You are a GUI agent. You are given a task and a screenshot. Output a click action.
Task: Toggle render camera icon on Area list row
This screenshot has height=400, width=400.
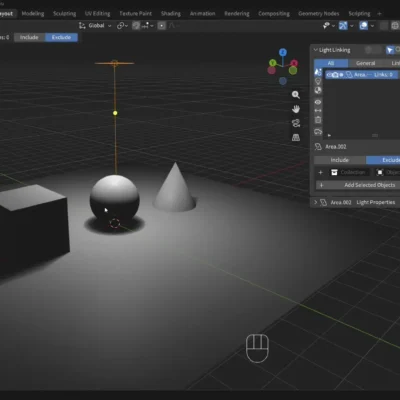(335, 75)
